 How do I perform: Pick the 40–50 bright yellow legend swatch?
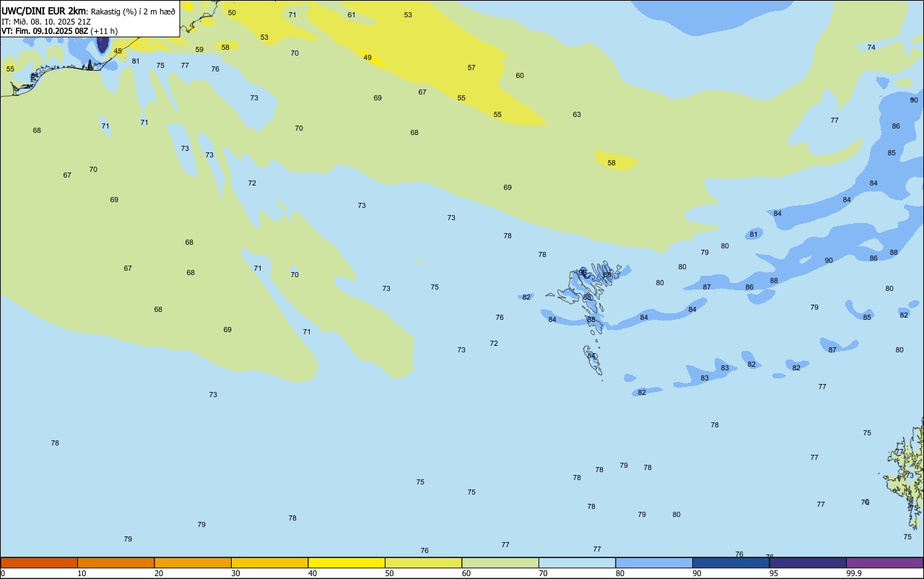pyautogui.click(x=346, y=562)
